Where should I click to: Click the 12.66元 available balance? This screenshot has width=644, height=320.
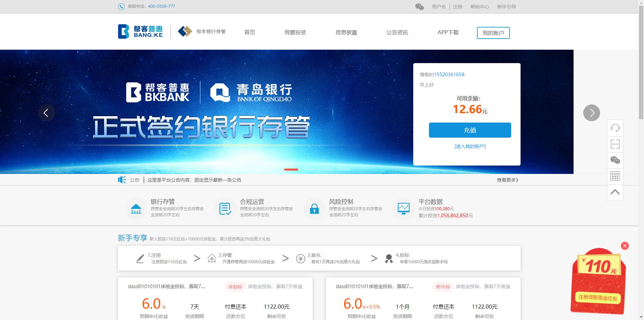(x=470, y=109)
